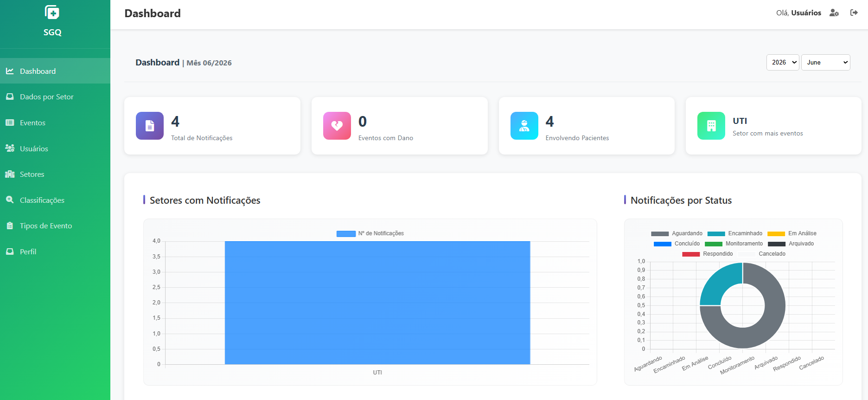Toggle Aguardando legend entry

[x=677, y=233]
